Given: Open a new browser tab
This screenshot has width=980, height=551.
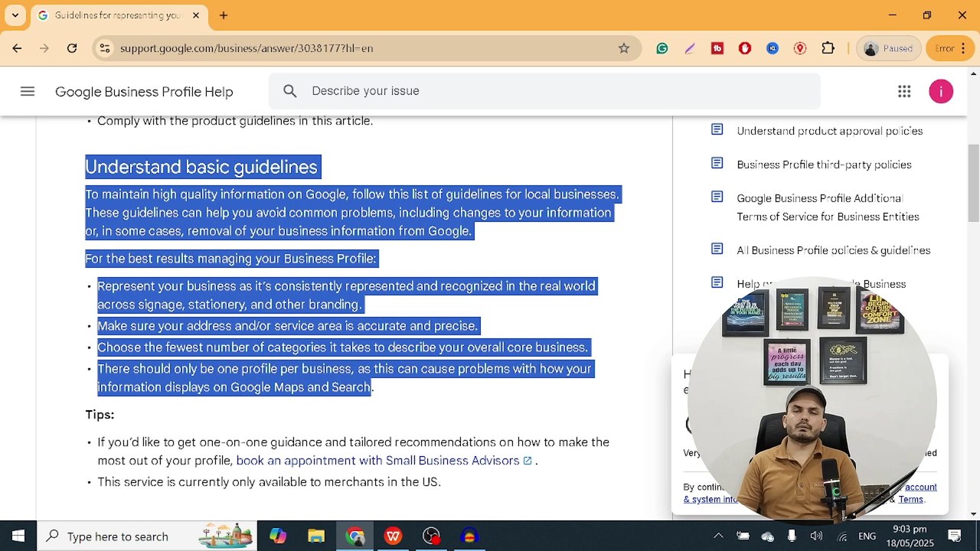Looking at the screenshot, I should pyautogui.click(x=224, y=15).
